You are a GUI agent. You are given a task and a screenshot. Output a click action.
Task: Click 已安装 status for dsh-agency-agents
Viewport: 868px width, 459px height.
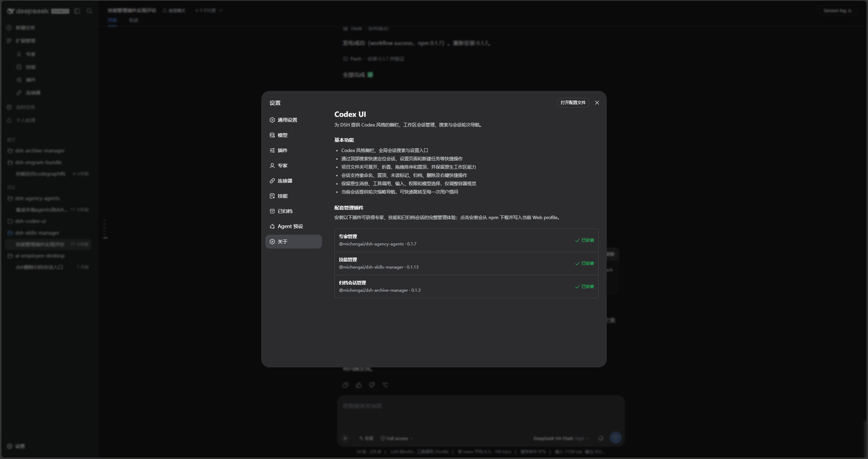coord(585,240)
